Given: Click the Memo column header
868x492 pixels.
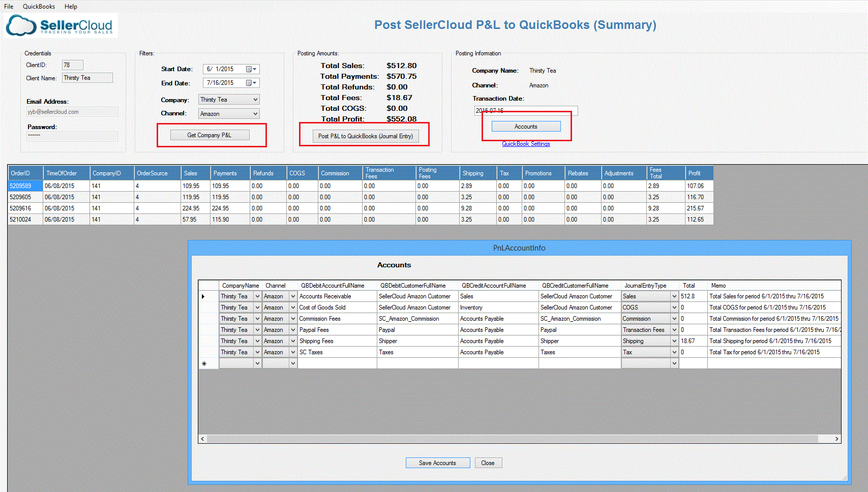Looking at the screenshot, I should [x=774, y=286].
